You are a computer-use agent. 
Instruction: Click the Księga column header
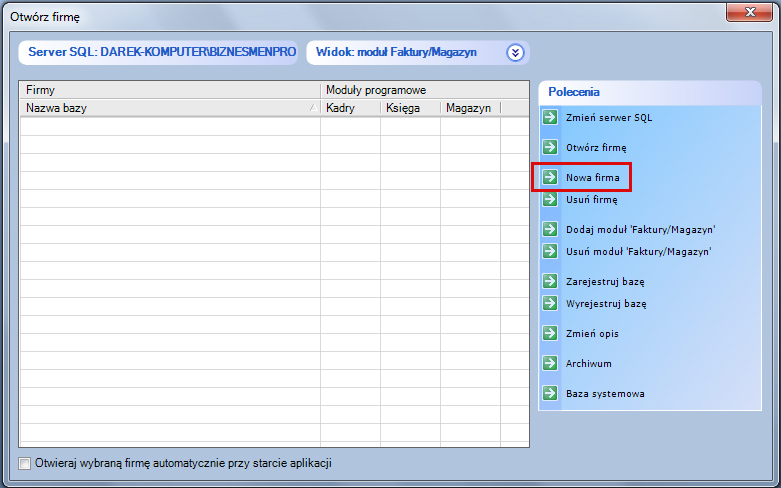tap(410, 108)
